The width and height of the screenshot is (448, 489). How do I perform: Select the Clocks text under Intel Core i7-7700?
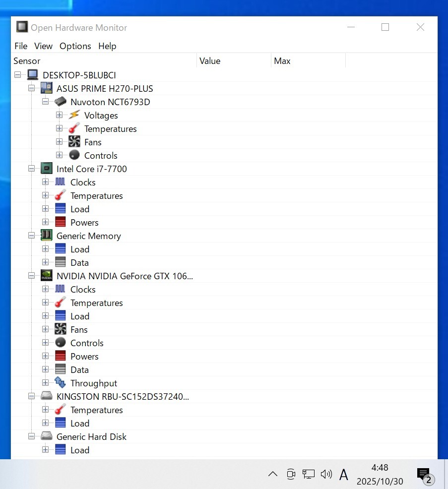click(x=83, y=182)
